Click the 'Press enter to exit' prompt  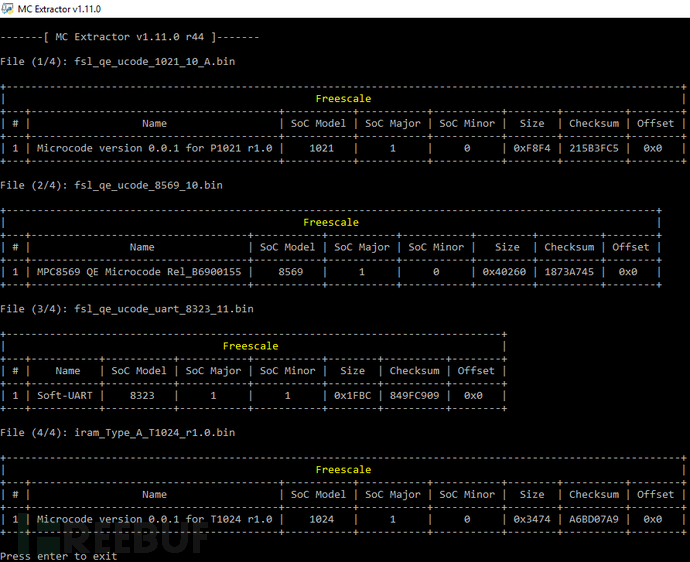pyautogui.click(x=59, y=556)
